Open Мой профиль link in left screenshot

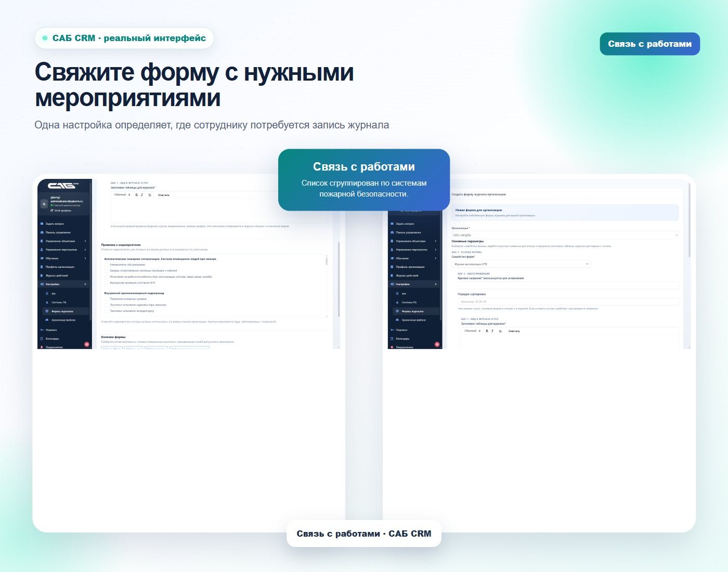61,211
